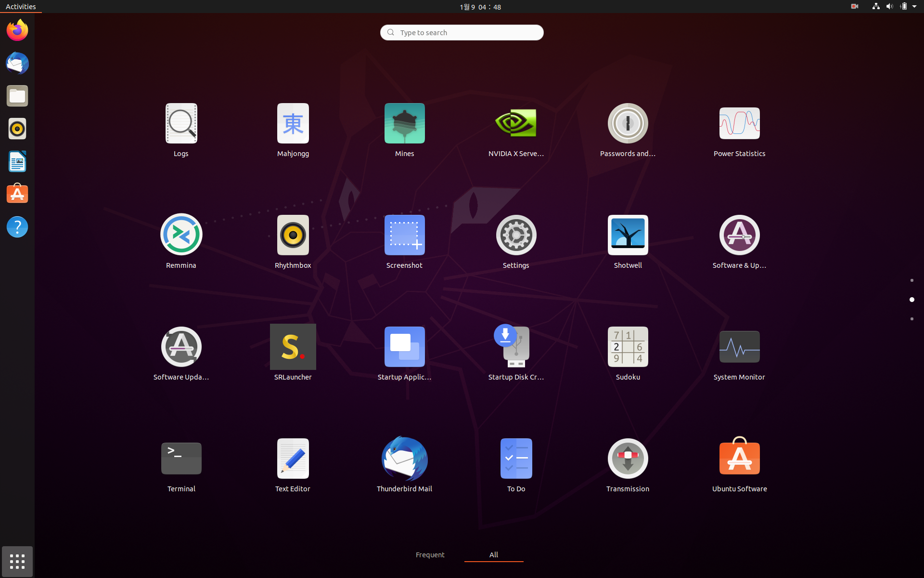Open Ubuntu Software from the dock
Image resolution: width=924 pixels, height=578 pixels.
17,194
